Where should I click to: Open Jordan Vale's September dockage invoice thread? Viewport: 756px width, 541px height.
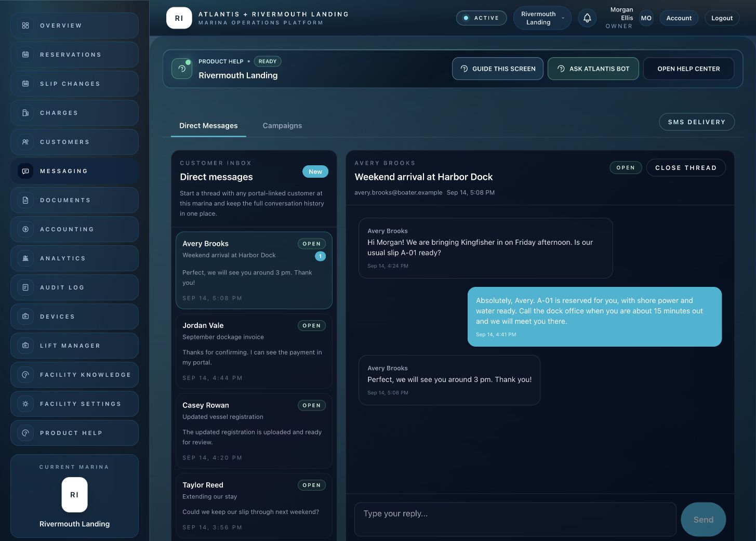click(254, 351)
